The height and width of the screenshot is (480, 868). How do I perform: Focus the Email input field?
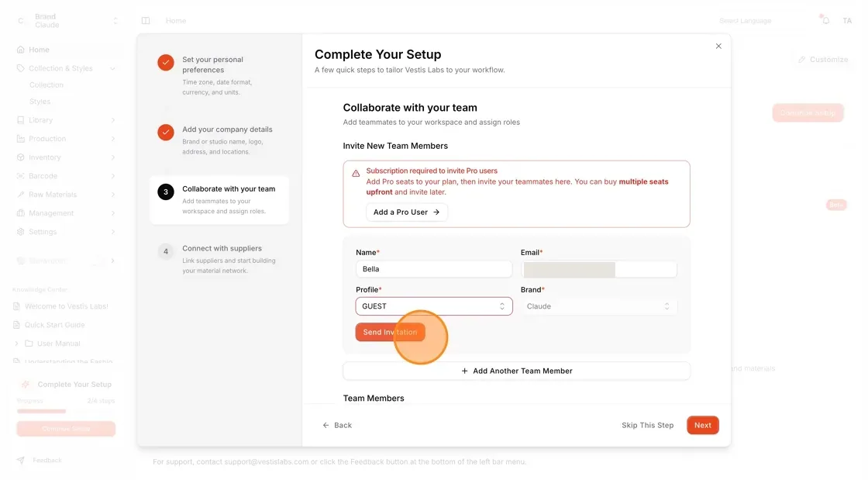598,270
